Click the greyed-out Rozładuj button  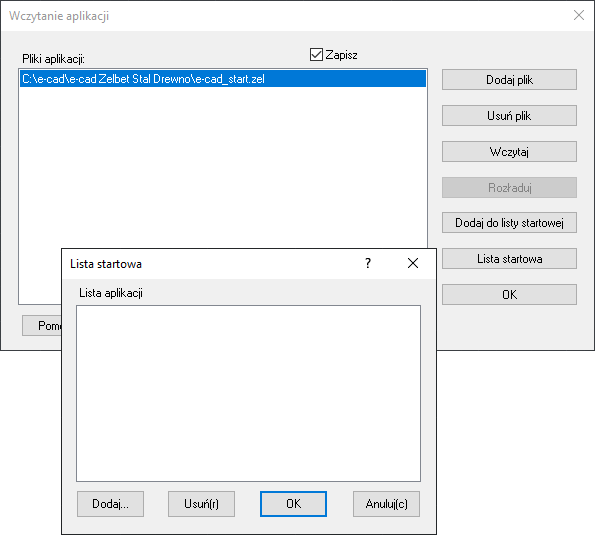509,187
